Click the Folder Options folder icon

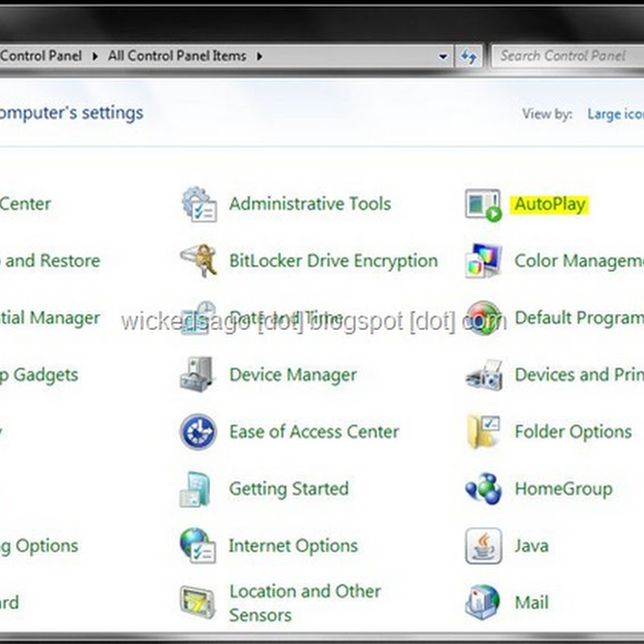tap(484, 431)
